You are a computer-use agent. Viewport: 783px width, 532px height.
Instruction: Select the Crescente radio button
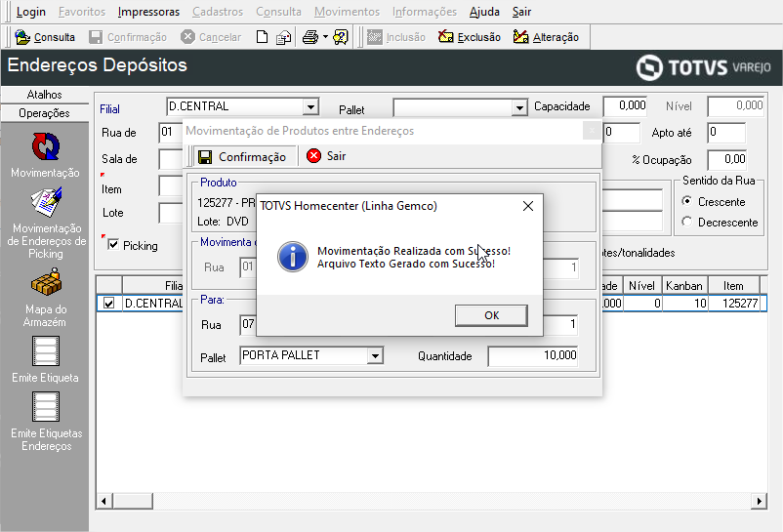point(687,201)
